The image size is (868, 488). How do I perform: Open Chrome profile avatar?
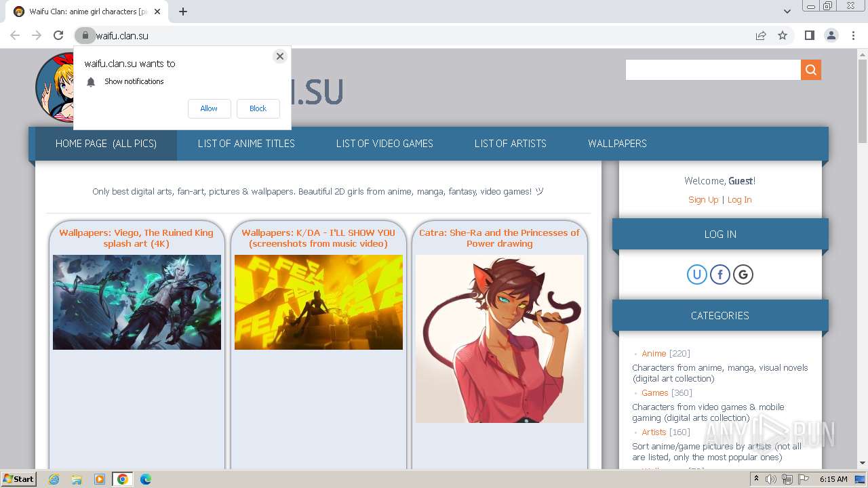pos(831,35)
